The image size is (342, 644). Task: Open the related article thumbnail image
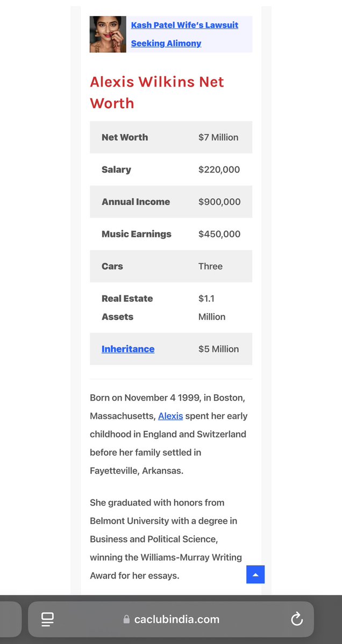point(108,34)
